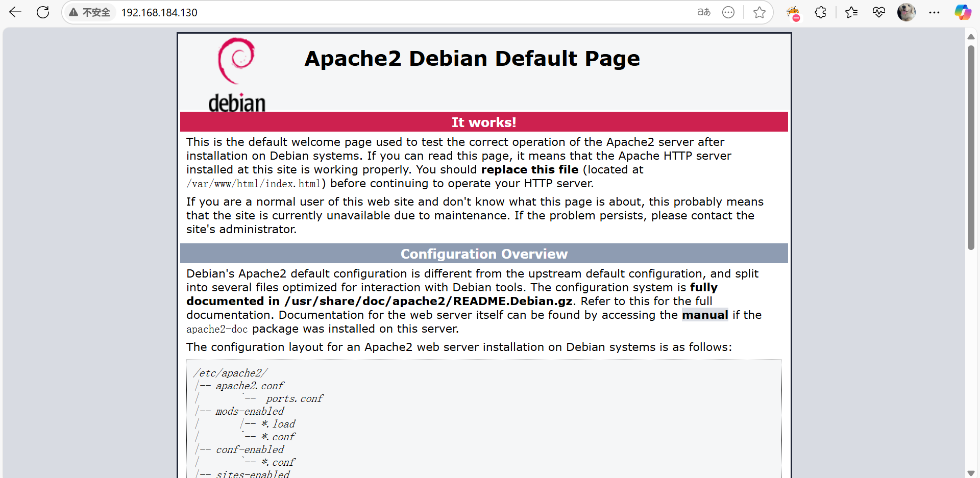Viewport: 980px width, 478px height.
Task: Click the 'apache2-doc' package name
Action: point(217,329)
